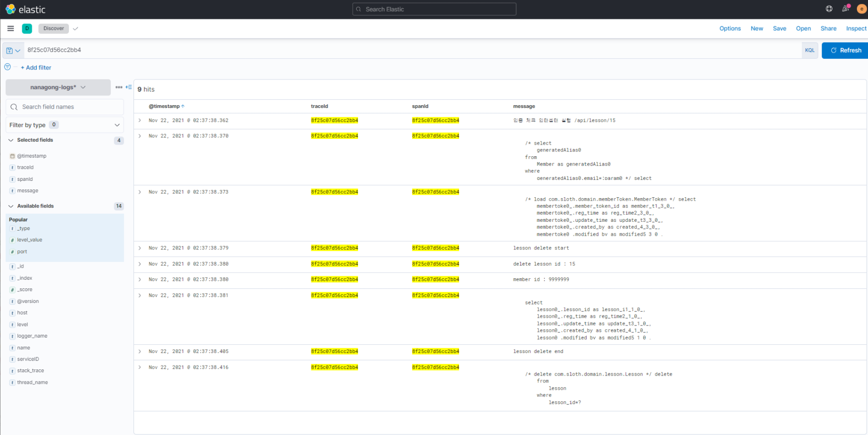Open the newsfeed notifications icon
The width and height of the screenshot is (868, 435).
pos(845,9)
